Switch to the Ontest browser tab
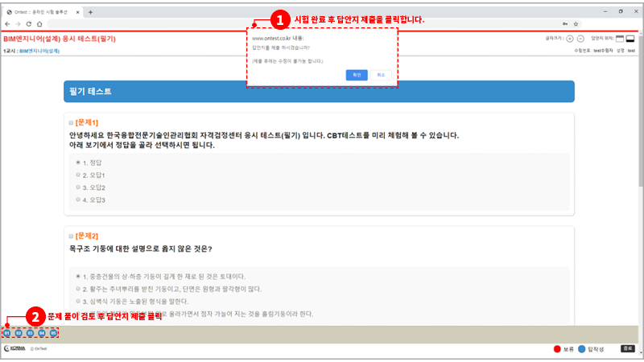Screen dimensions: 644x362 pyautogui.click(x=43, y=12)
